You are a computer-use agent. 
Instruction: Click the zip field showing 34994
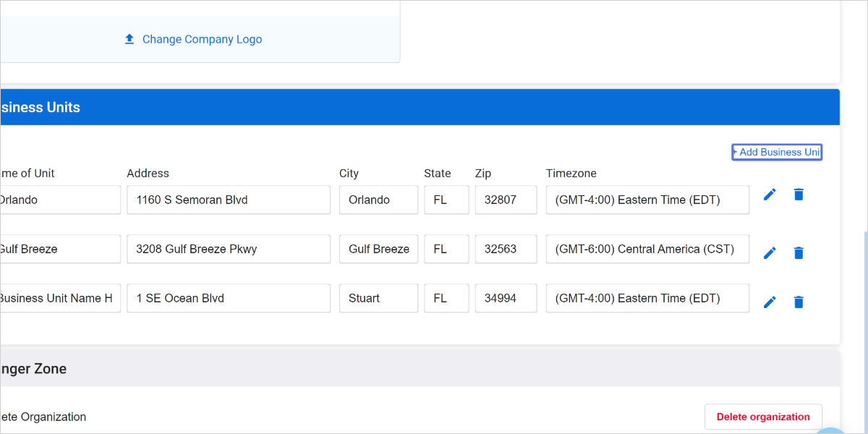pos(505,298)
